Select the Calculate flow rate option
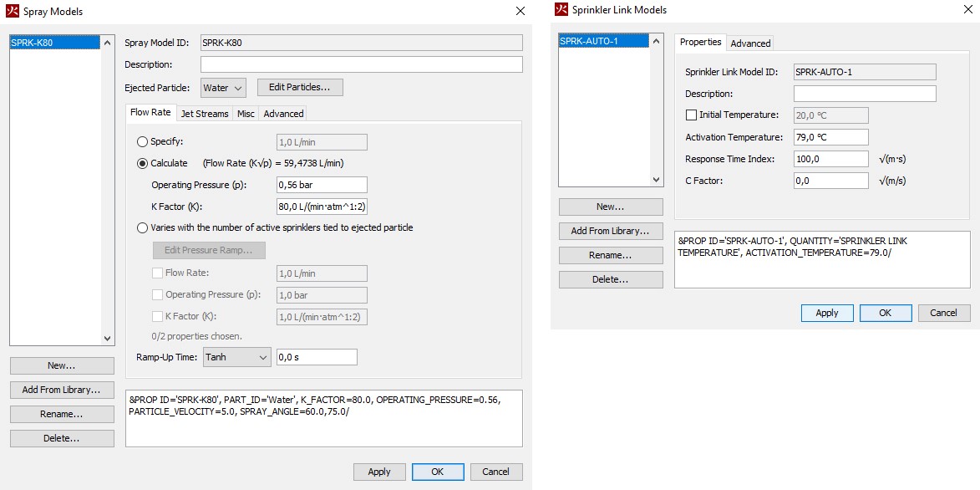980x490 pixels. pyautogui.click(x=143, y=163)
